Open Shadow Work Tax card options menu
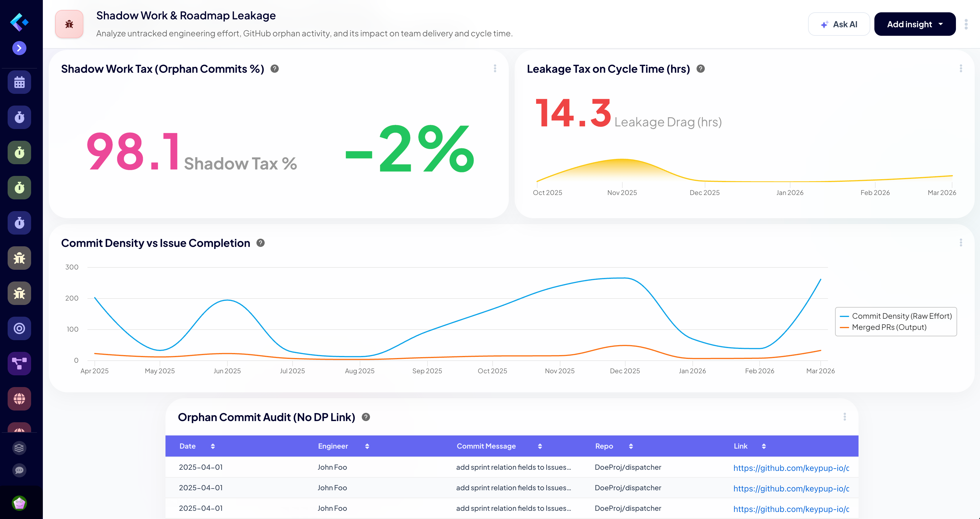Image resolution: width=980 pixels, height=519 pixels. click(x=495, y=69)
